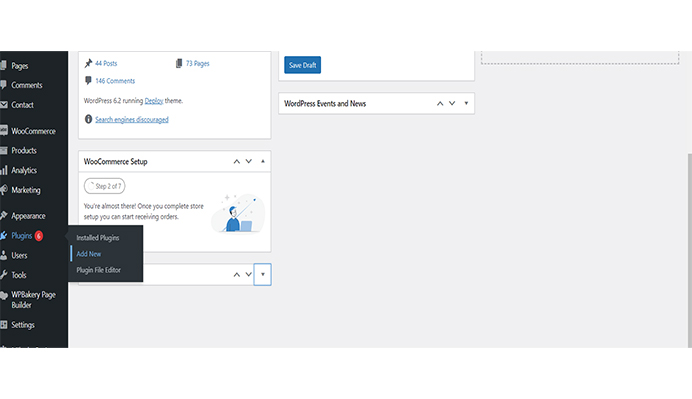
Task: Click the Tools wrench icon
Action: coord(4,275)
